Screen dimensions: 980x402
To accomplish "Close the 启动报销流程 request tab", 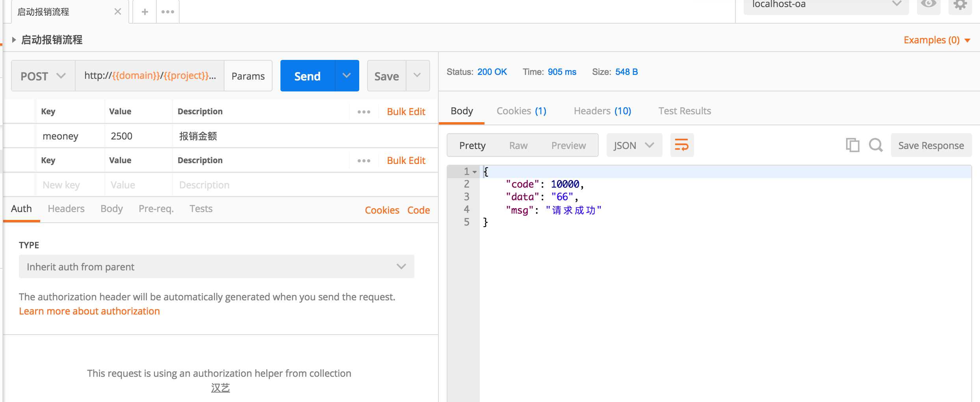I will [117, 12].
